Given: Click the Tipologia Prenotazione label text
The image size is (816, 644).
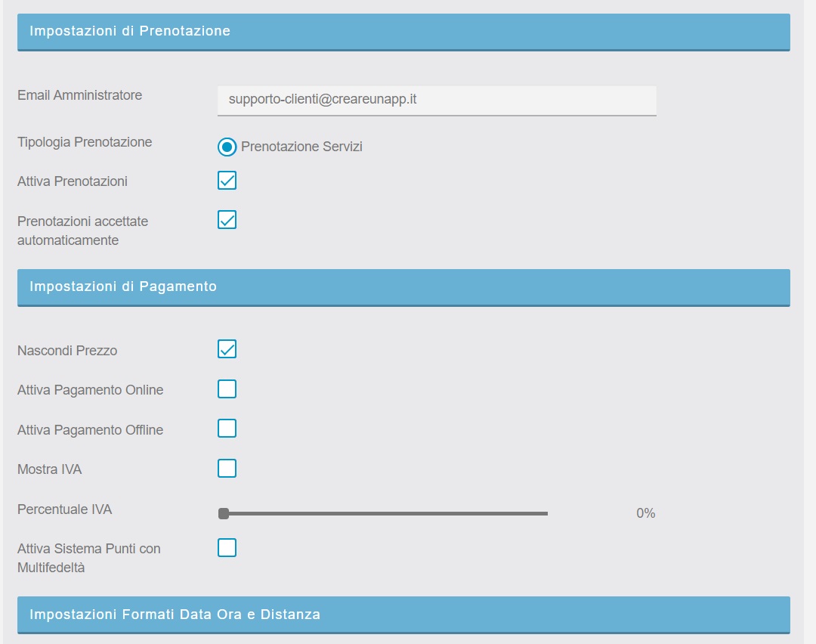Looking at the screenshot, I should point(85,142).
